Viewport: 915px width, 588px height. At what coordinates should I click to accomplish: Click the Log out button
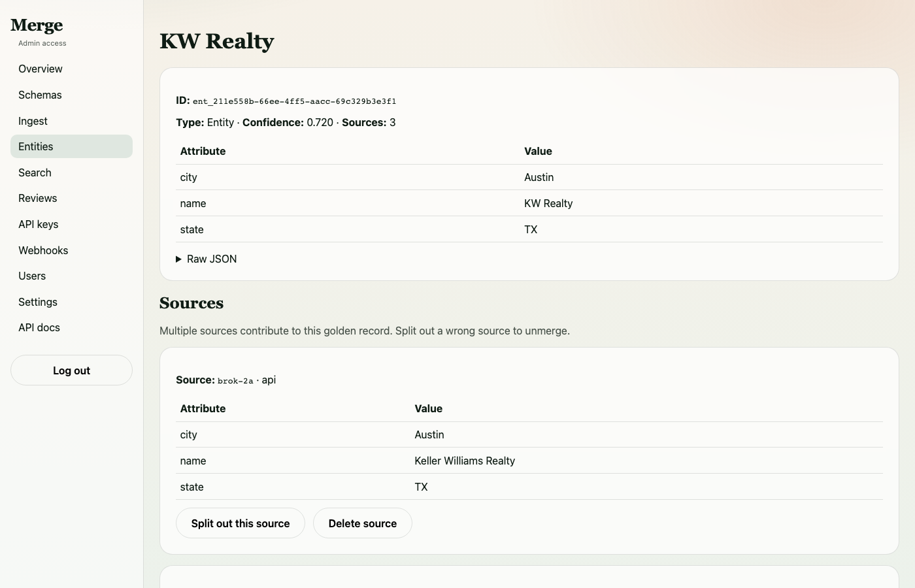[71, 370]
